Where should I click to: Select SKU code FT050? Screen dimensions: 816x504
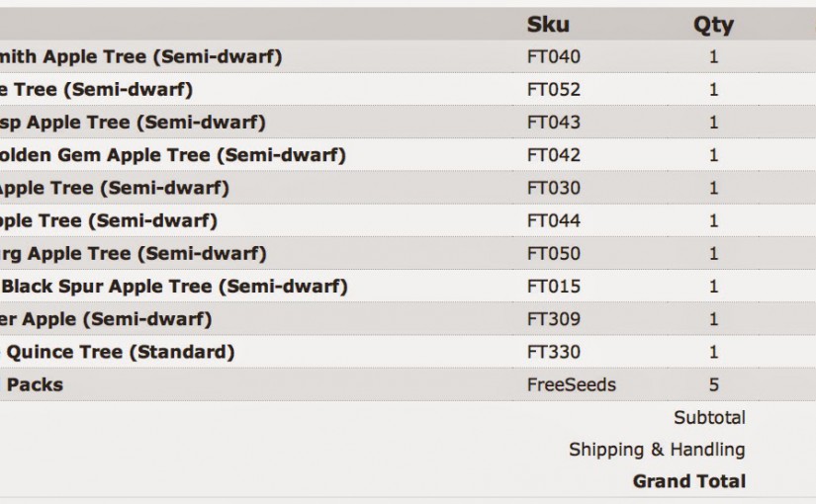pyautogui.click(x=554, y=253)
